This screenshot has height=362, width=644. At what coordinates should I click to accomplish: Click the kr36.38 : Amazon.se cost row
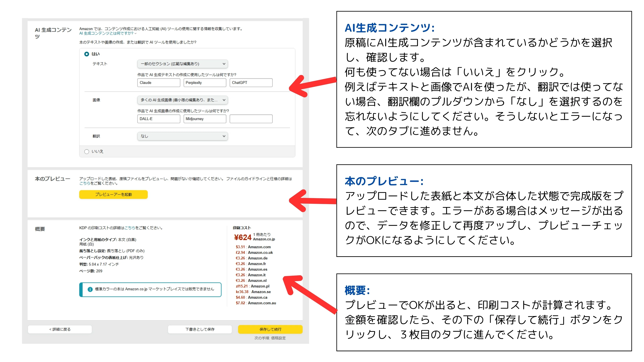253,292
